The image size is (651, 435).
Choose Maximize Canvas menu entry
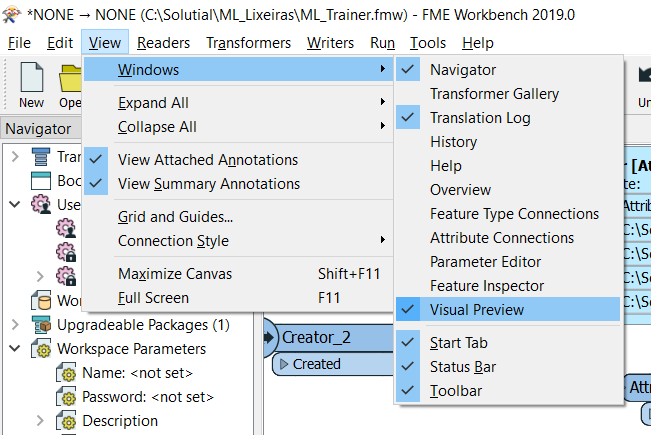pos(238,274)
